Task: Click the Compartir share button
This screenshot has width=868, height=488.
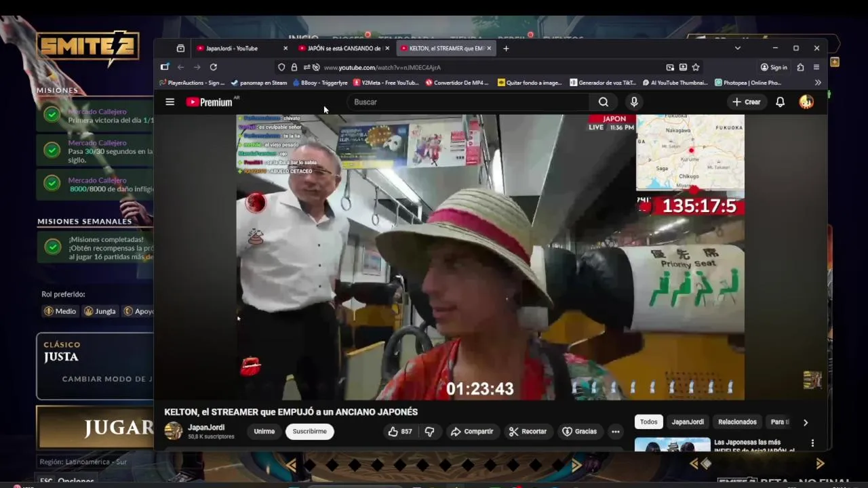Action: tap(472, 431)
